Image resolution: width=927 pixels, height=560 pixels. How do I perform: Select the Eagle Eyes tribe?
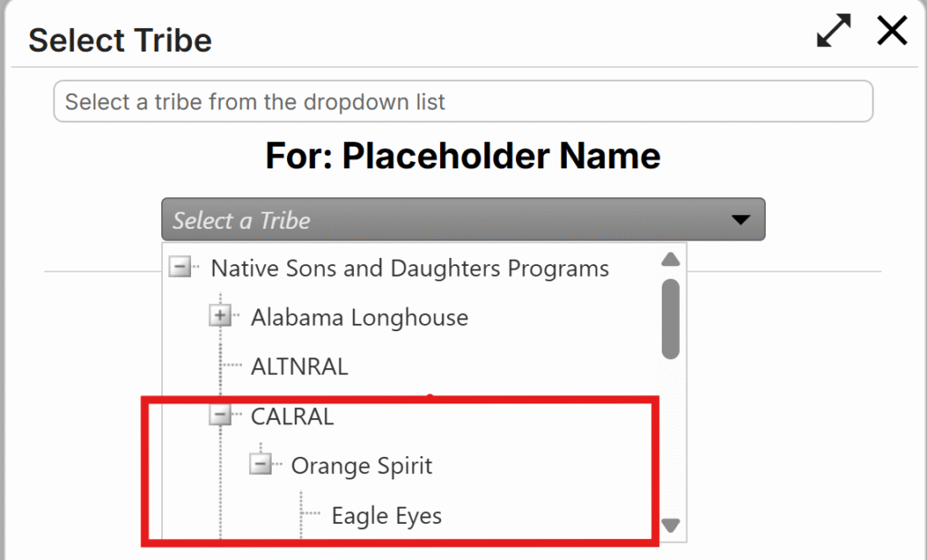387,516
